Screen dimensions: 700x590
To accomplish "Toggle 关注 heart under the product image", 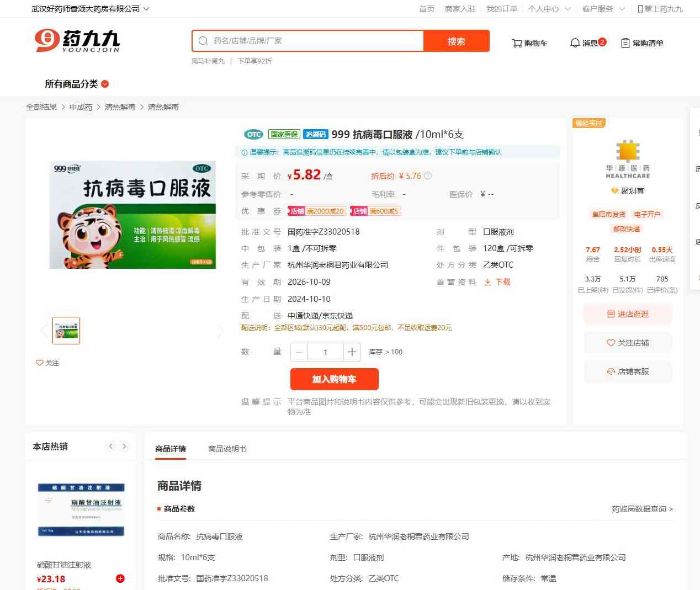I will [x=47, y=363].
